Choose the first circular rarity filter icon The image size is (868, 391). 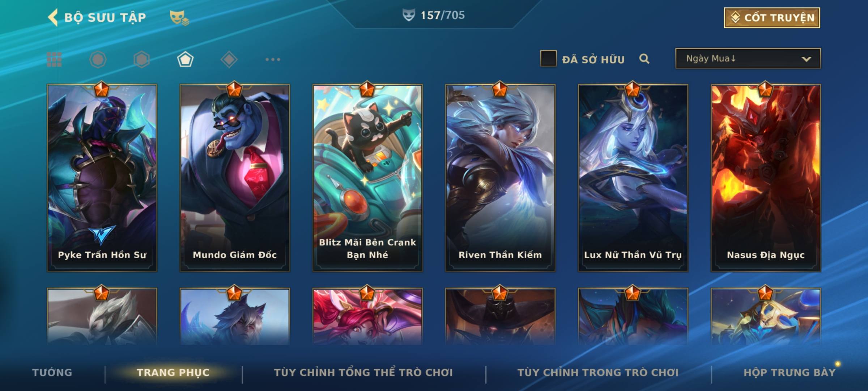(x=98, y=59)
